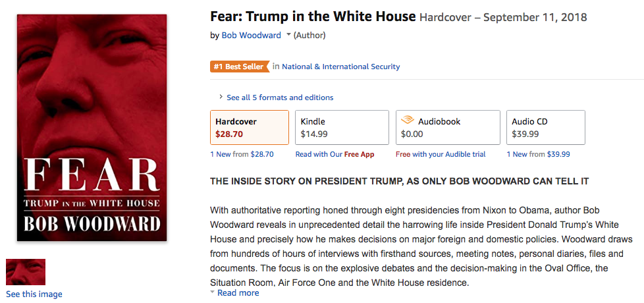The width and height of the screenshot is (644, 303).
Task: Expand See all 5 formats and editions
Action: pos(280,97)
